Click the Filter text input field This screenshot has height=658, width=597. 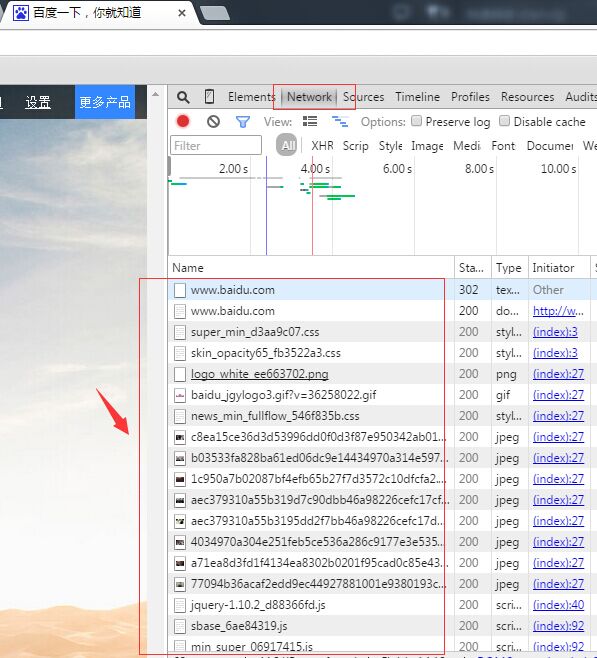(x=216, y=146)
